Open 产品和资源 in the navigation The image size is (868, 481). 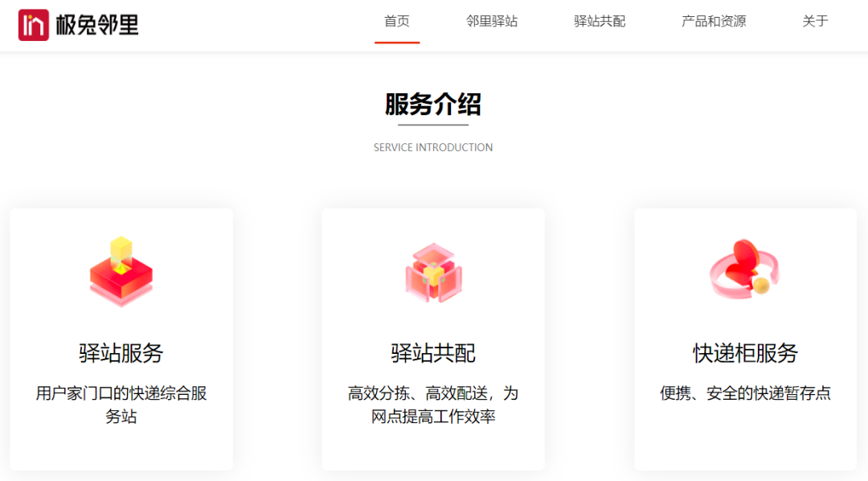tap(712, 22)
